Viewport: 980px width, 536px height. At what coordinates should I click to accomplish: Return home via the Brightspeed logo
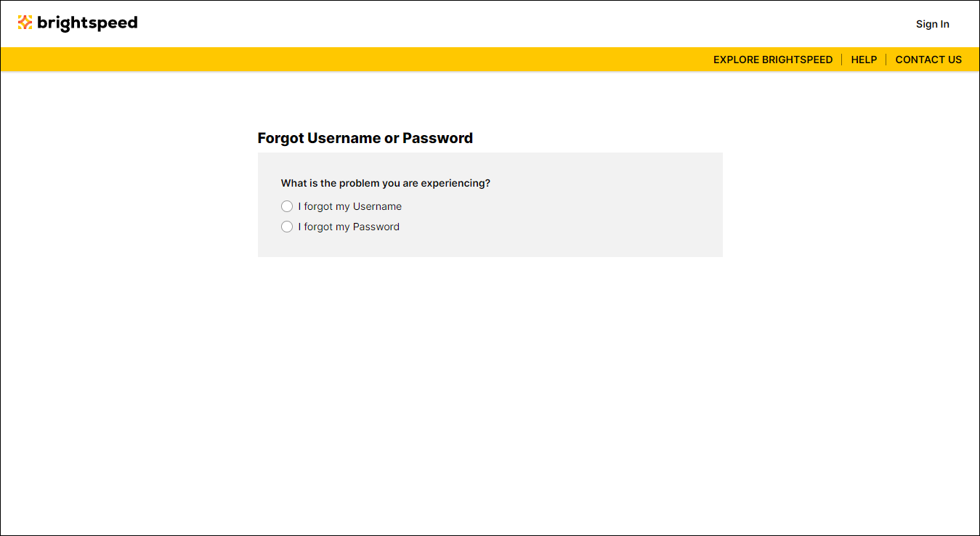pos(78,23)
